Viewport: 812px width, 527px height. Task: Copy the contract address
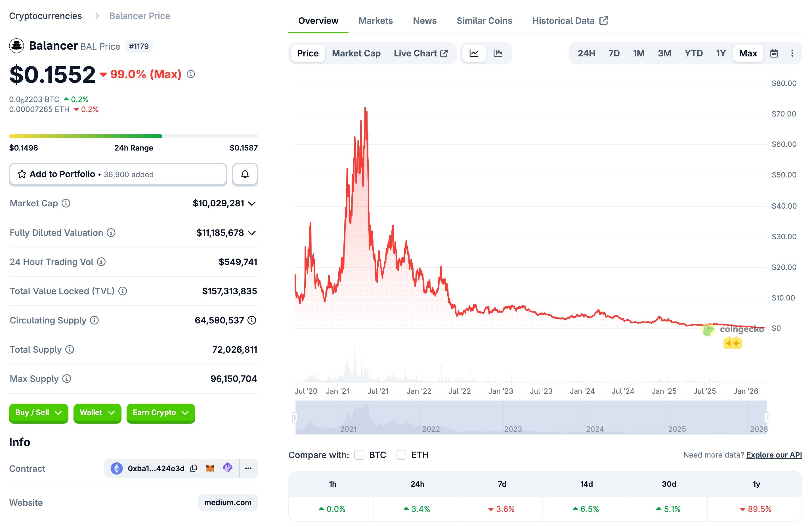(x=194, y=468)
